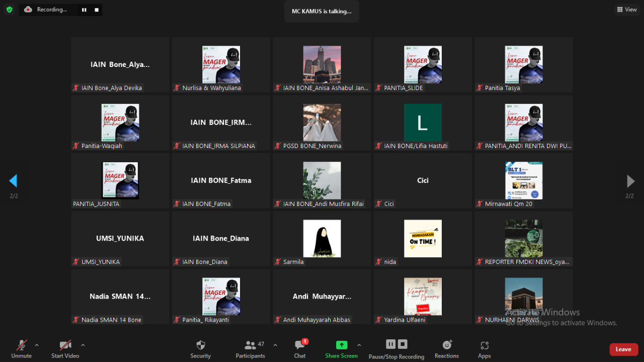Expand video options arrow next to Start Video
This screenshot has width=644, height=362.
tap(83, 345)
